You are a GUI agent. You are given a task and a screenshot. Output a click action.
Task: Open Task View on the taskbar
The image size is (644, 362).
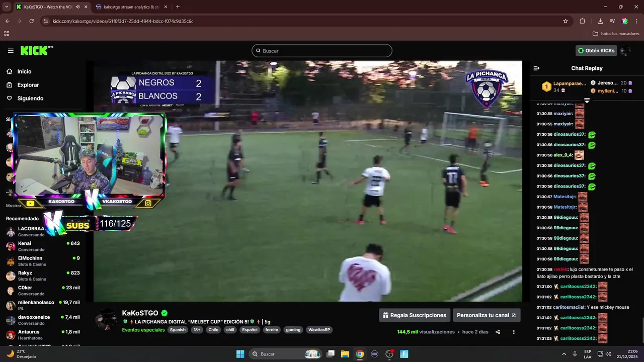coord(331,354)
